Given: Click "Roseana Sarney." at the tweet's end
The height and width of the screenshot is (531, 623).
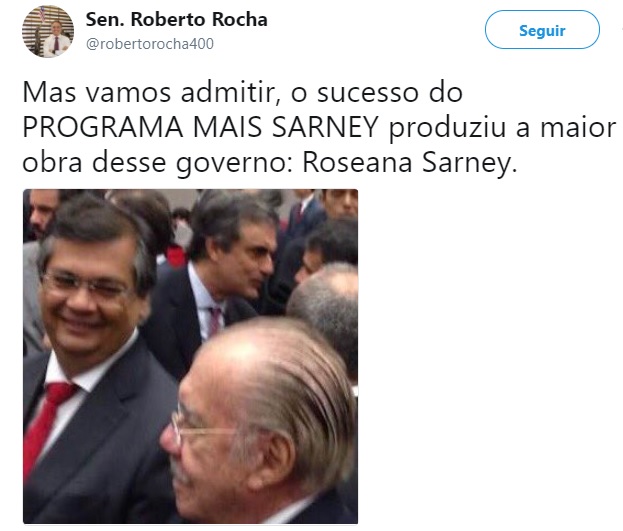Looking at the screenshot, I should (410, 162).
